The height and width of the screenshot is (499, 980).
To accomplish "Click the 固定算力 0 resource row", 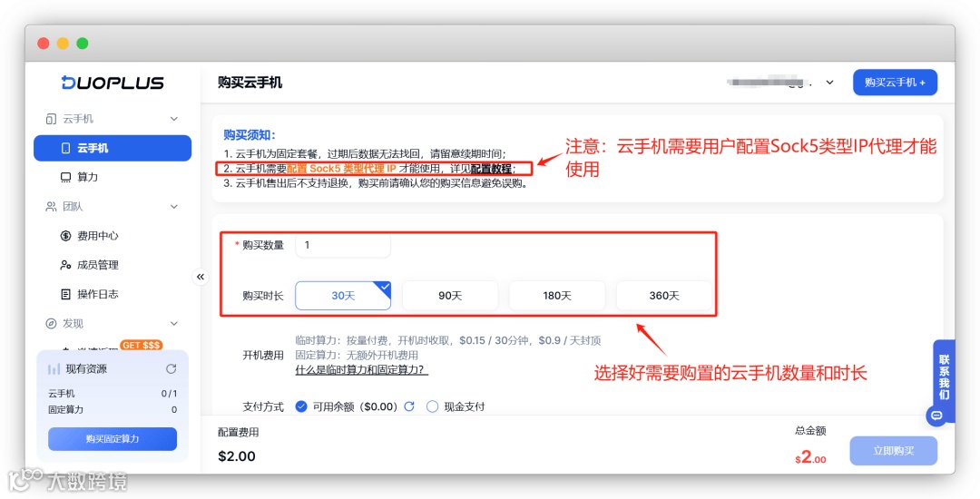I will pyautogui.click(x=113, y=410).
